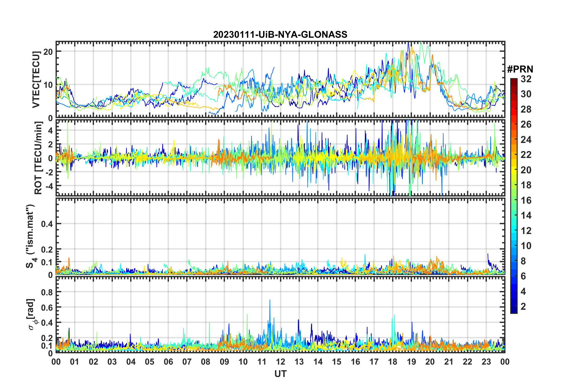Click S4 y-axis tick label 0.4
This screenshot has height=392, width=561.
point(47,224)
